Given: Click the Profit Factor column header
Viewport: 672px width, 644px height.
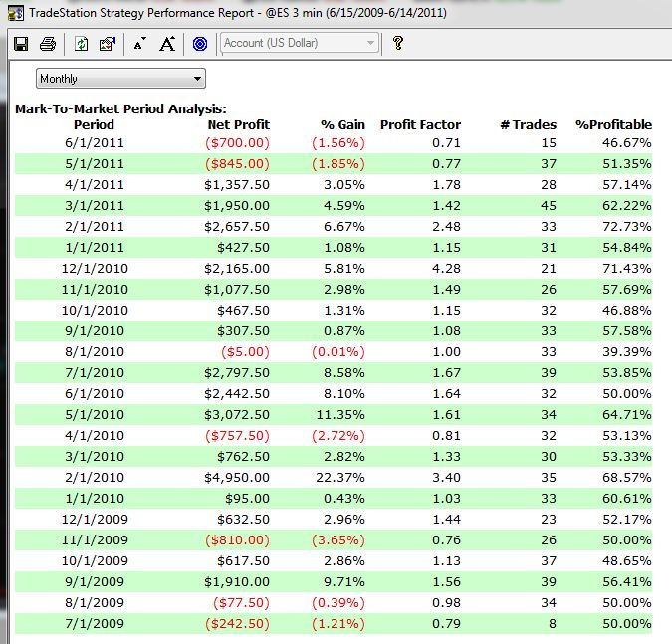Looking at the screenshot, I should [420, 125].
